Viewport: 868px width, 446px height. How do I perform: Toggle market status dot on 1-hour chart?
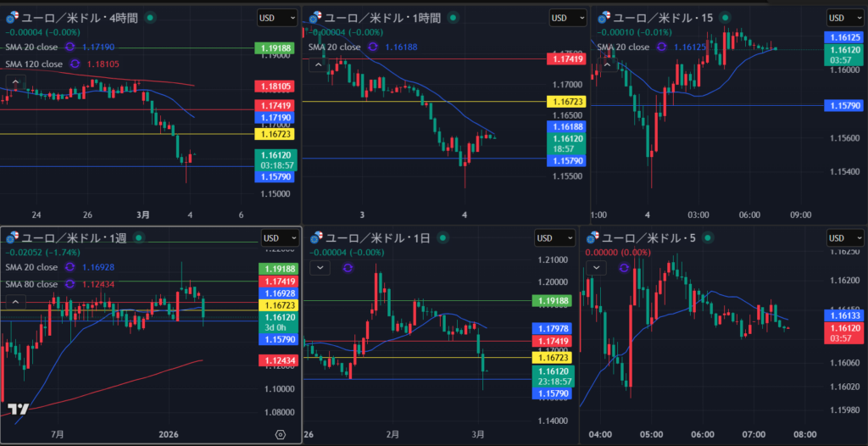pos(453,17)
